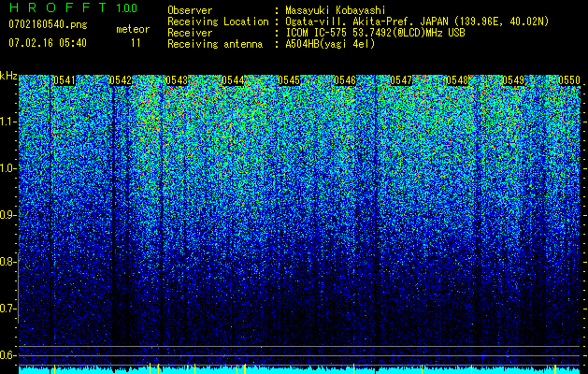This screenshot has height=374, width=588.
Task: Click the Observer label
Action: tap(190, 10)
